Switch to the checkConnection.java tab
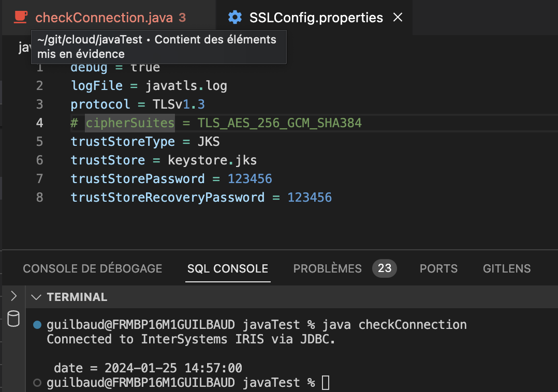558x392 pixels. coord(104,18)
